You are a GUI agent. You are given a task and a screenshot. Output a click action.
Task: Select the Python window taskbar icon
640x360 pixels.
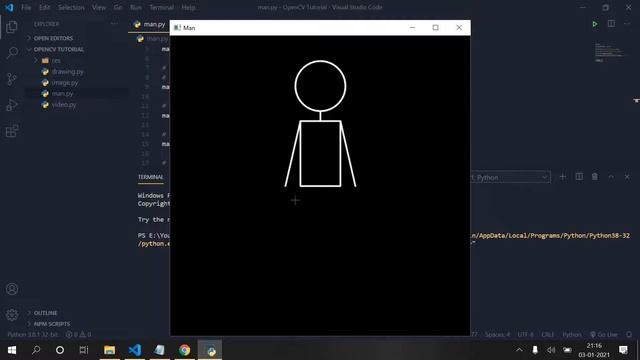(x=210, y=350)
